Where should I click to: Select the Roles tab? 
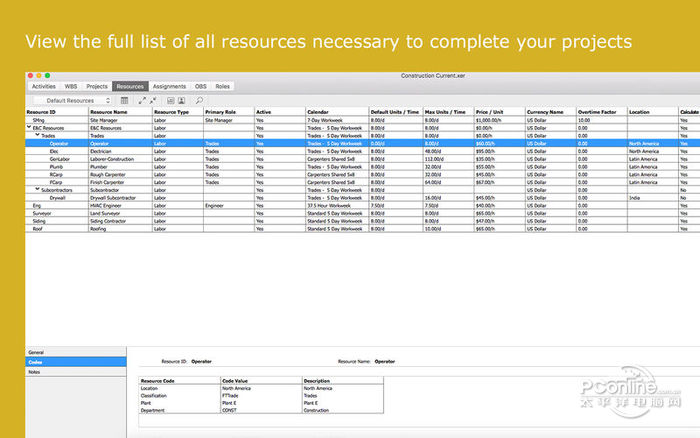(x=222, y=87)
